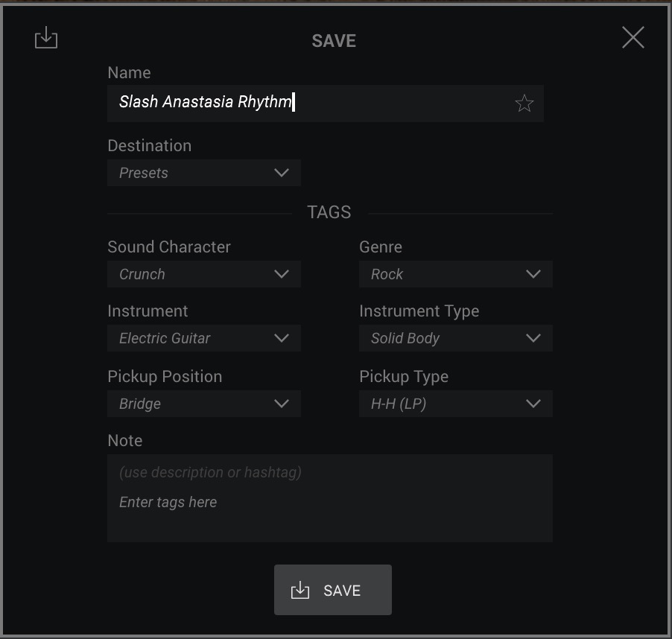
Task: Open the Instrument dropdown showing Electric Guitar
Action: click(x=204, y=338)
